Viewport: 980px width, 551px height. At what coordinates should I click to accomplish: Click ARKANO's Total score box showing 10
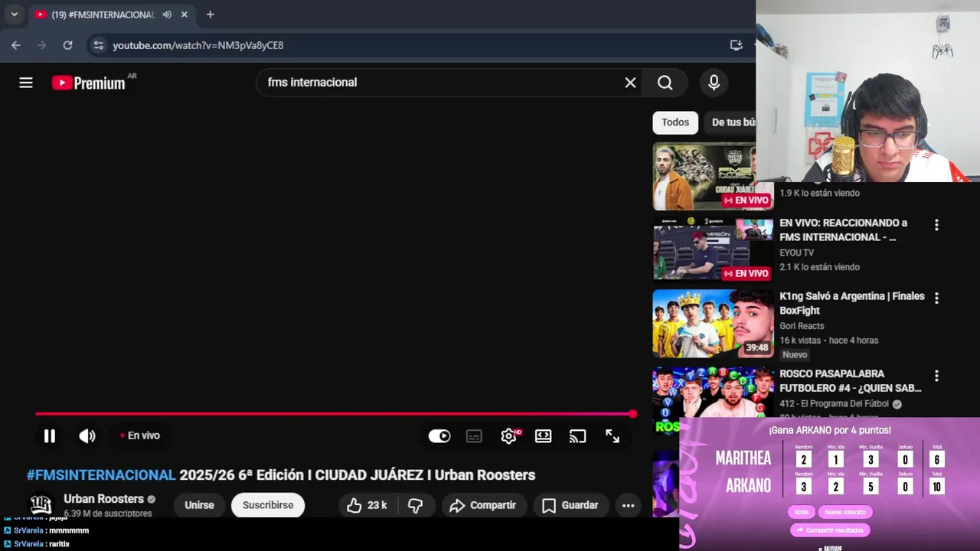(936, 486)
